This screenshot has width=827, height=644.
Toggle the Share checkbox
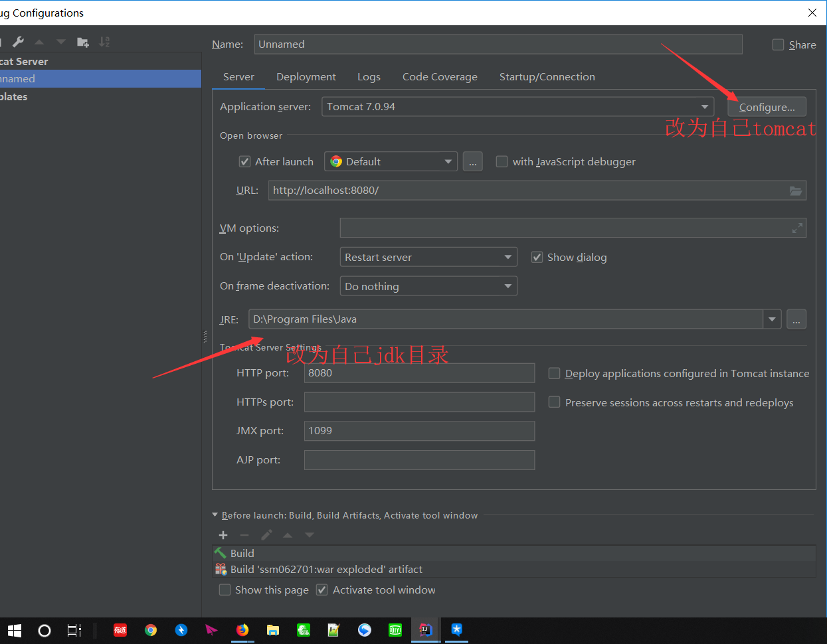pos(778,44)
